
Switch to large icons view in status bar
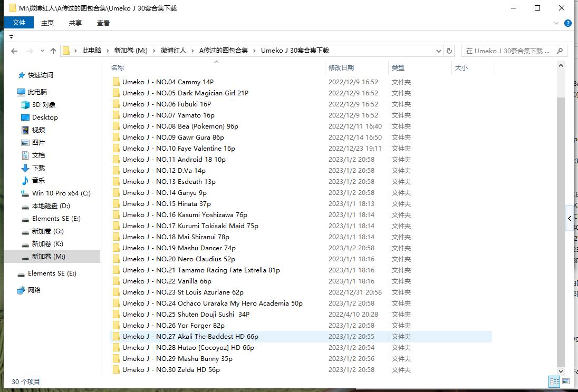566,381
